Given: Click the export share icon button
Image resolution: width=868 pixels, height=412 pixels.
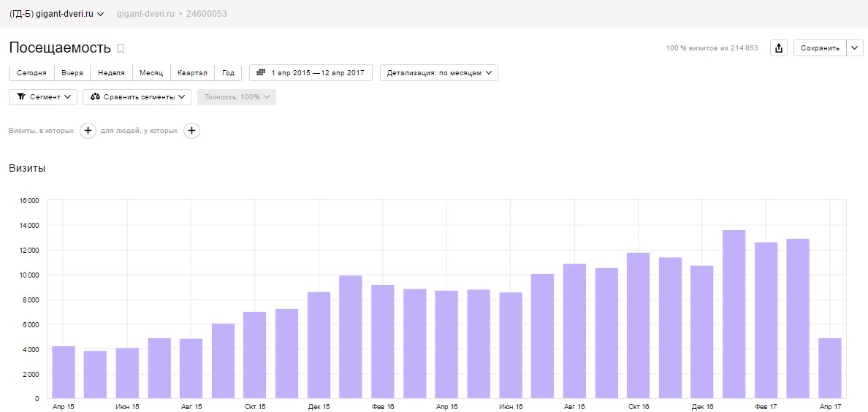Looking at the screenshot, I should coord(779,48).
